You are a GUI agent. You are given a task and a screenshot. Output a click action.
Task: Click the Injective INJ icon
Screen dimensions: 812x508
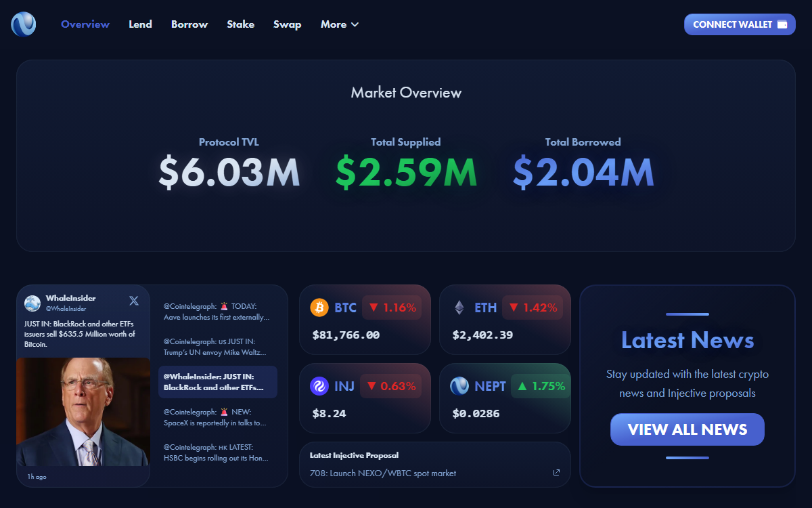tap(319, 386)
